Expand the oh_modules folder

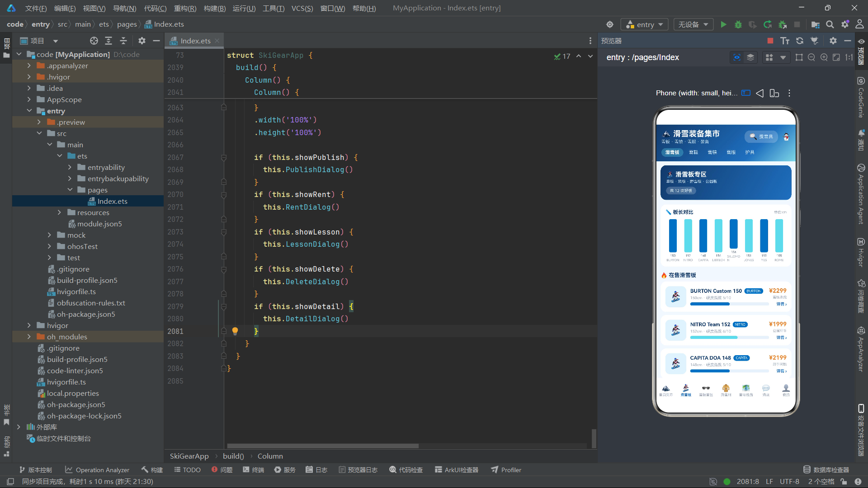(x=29, y=337)
